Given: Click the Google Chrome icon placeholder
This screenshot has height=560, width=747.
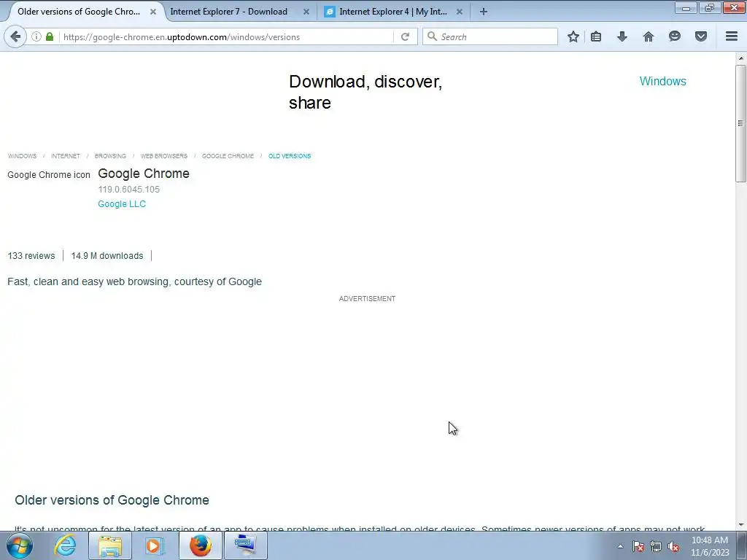Looking at the screenshot, I should coord(49,175).
